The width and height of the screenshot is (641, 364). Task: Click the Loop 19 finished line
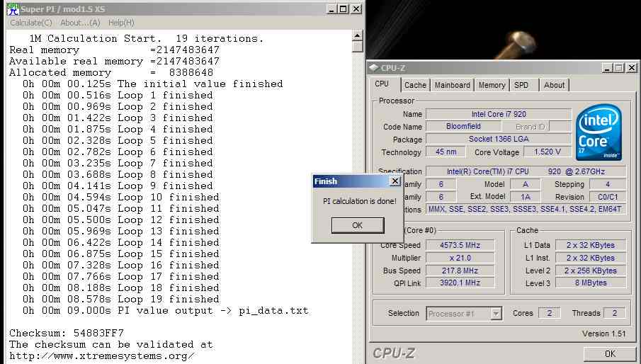point(121,299)
